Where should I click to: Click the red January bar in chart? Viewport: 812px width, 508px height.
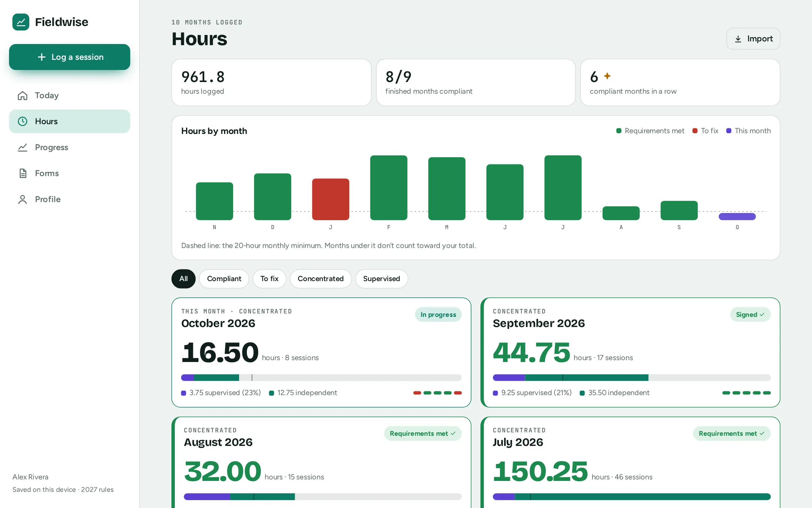coord(330,199)
